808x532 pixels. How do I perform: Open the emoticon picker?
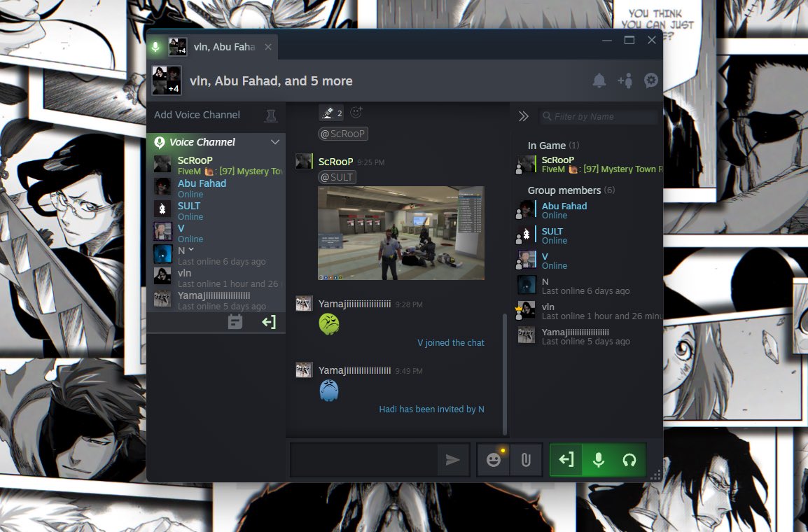494,459
